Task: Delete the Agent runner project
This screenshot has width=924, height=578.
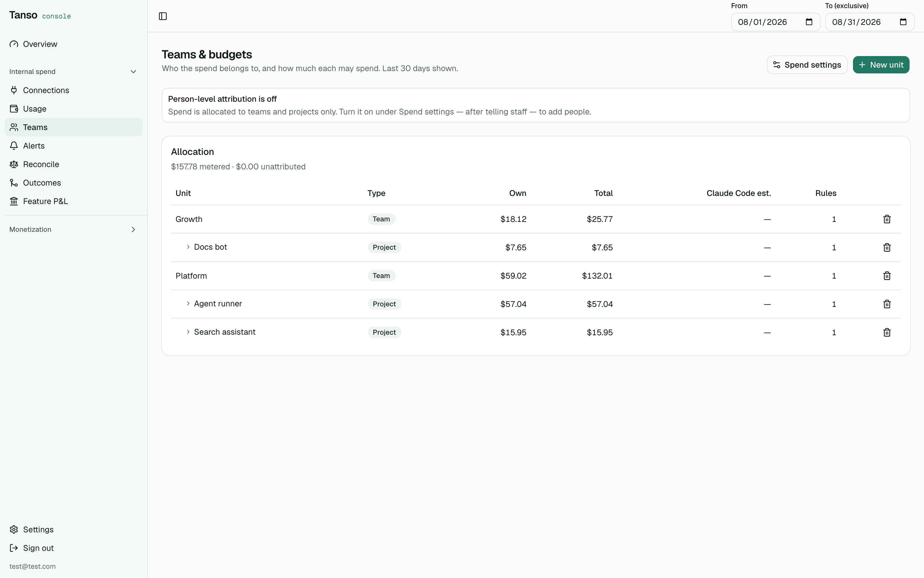Action: point(887,304)
